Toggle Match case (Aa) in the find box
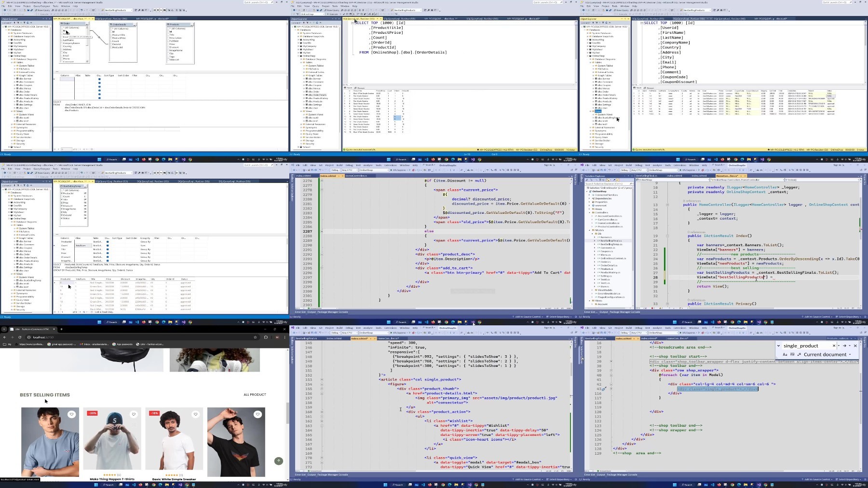The height and width of the screenshot is (488, 868). (x=785, y=354)
